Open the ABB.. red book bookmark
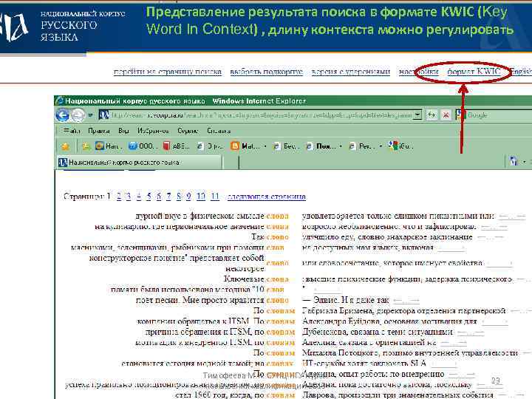532x399 pixels. click(x=176, y=146)
